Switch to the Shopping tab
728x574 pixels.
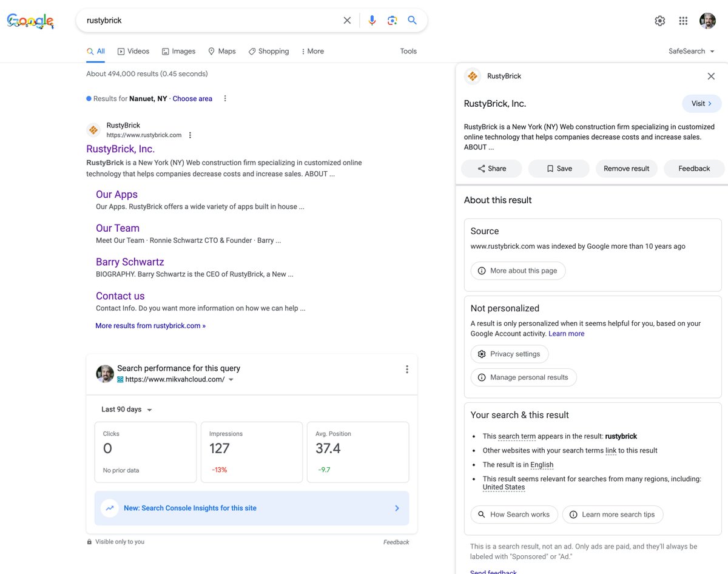point(269,52)
